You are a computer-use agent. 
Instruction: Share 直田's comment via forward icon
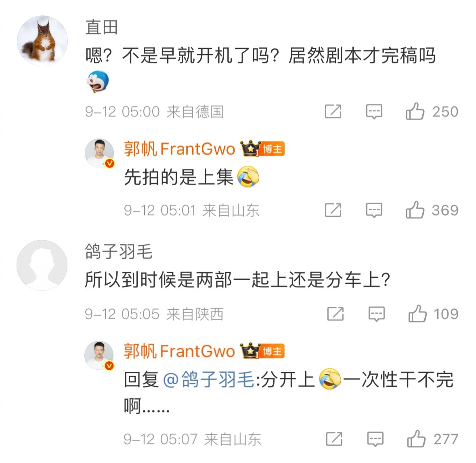click(333, 111)
